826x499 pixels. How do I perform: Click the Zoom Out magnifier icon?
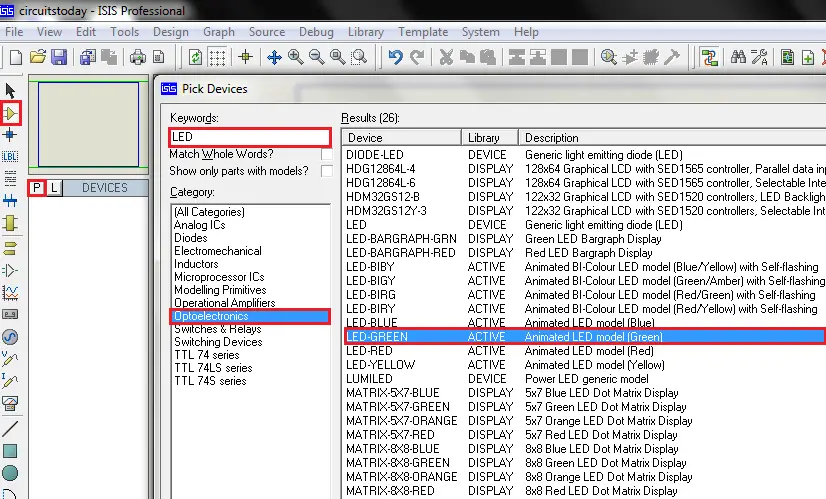(x=317, y=57)
